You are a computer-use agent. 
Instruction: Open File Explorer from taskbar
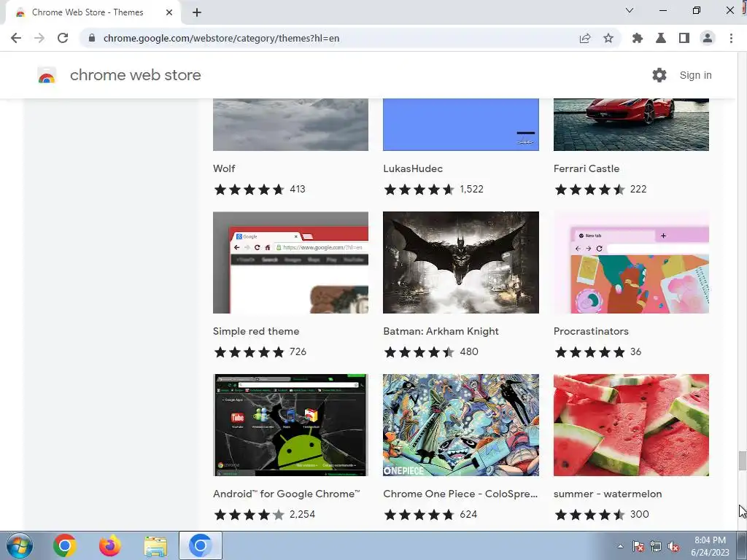click(x=155, y=546)
